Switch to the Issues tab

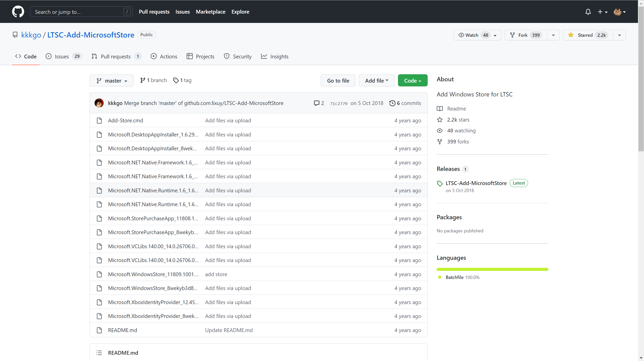point(62,56)
